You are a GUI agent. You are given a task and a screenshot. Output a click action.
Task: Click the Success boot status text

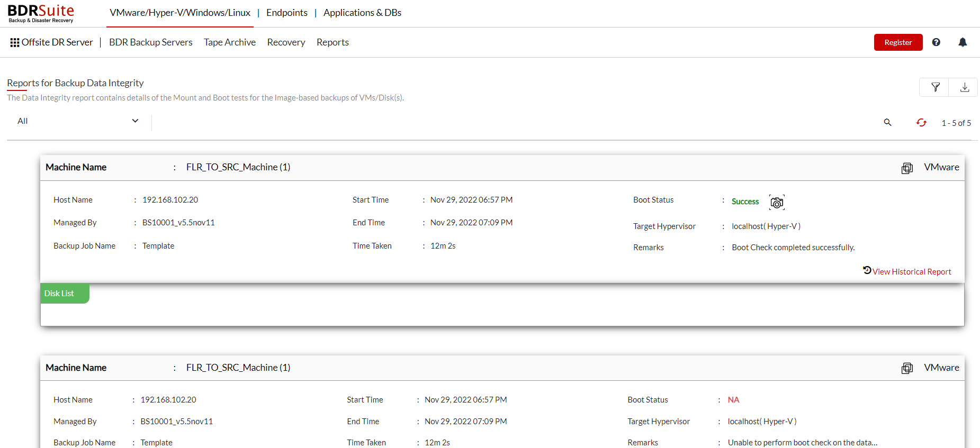pos(745,202)
